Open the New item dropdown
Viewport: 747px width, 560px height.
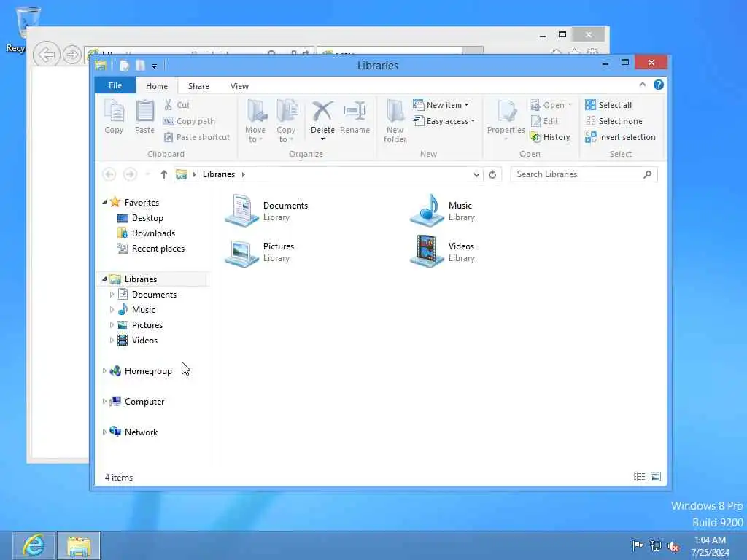click(441, 105)
